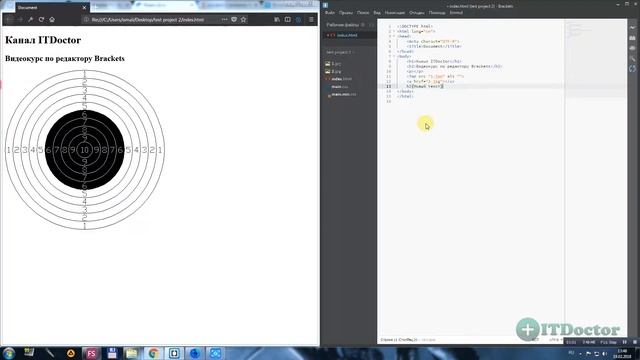Viewport: 640px width, 360px height.
Task: Open the Windows Start menu
Action: [9, 353]
